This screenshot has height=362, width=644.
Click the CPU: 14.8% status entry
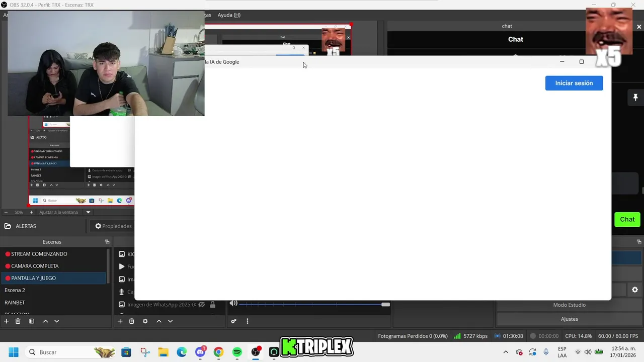pyautogui.click(x=578, y=336)
